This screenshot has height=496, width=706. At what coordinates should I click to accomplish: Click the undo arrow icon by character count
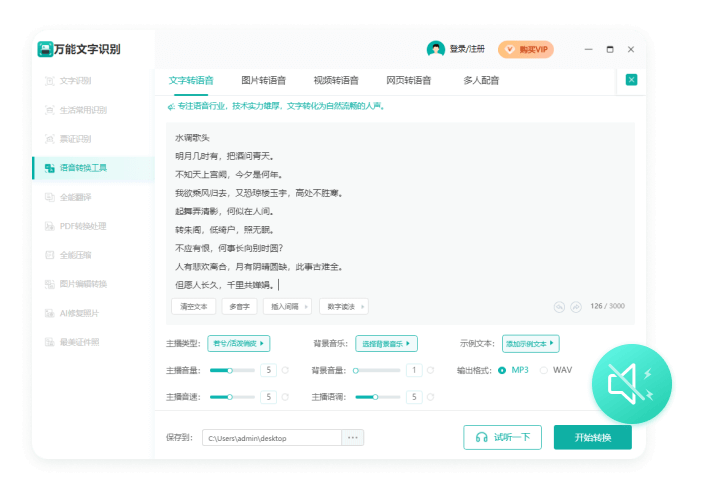559,307
